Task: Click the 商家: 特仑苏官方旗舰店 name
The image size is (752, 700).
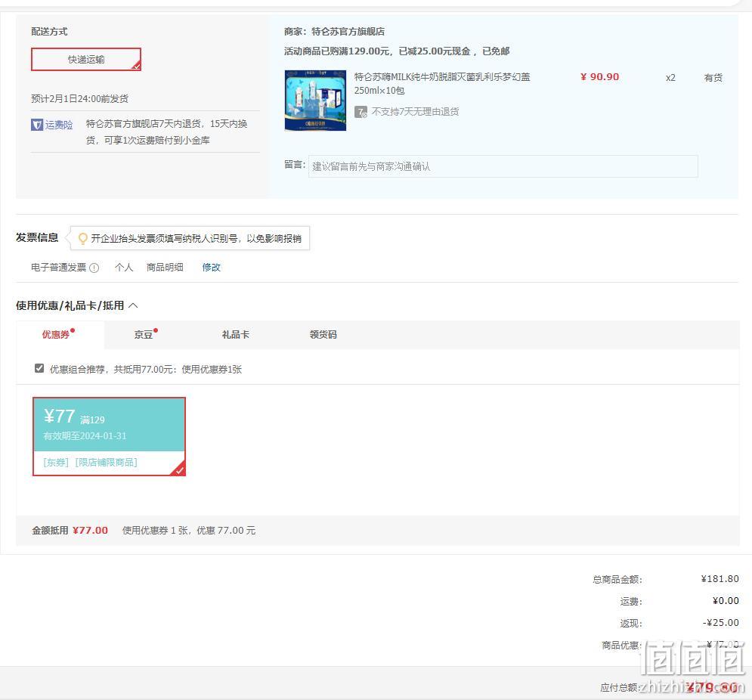Action: (334, 32)
